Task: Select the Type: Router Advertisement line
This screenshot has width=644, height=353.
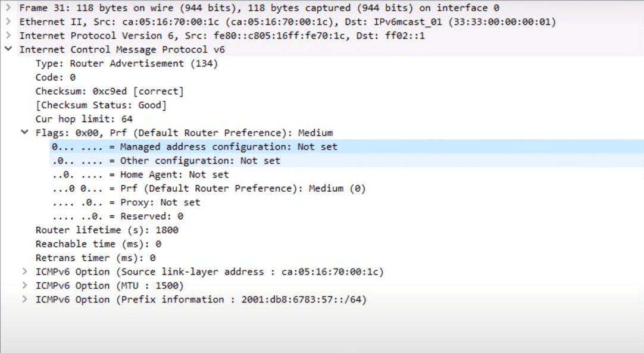Action: (126, 64)
